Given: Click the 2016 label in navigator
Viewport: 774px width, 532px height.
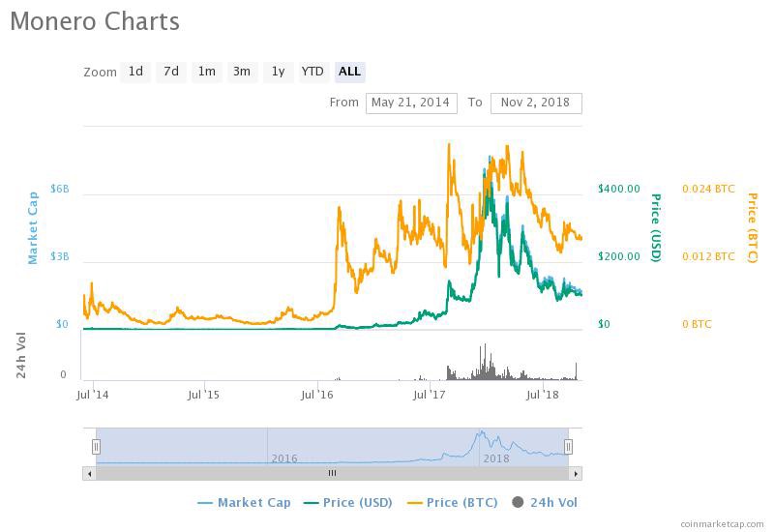Looking at the screenshot, I should [284, 458].
